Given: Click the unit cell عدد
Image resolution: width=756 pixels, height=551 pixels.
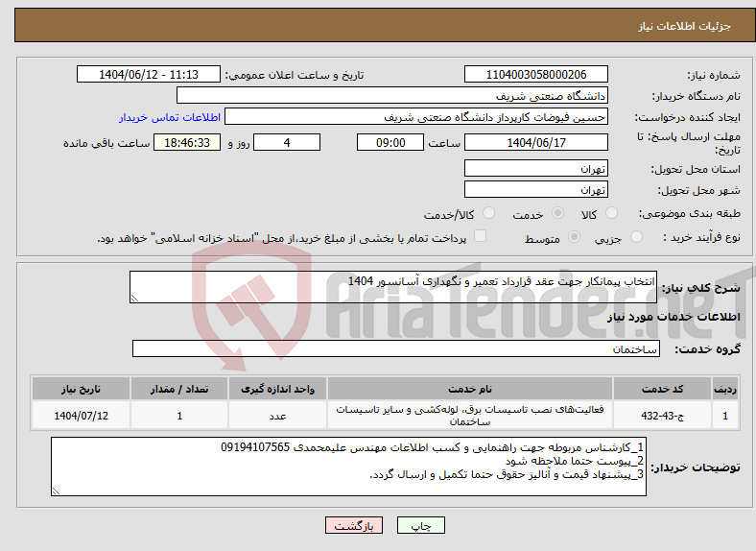Looking at the screenshot, I should coord(277,416).
